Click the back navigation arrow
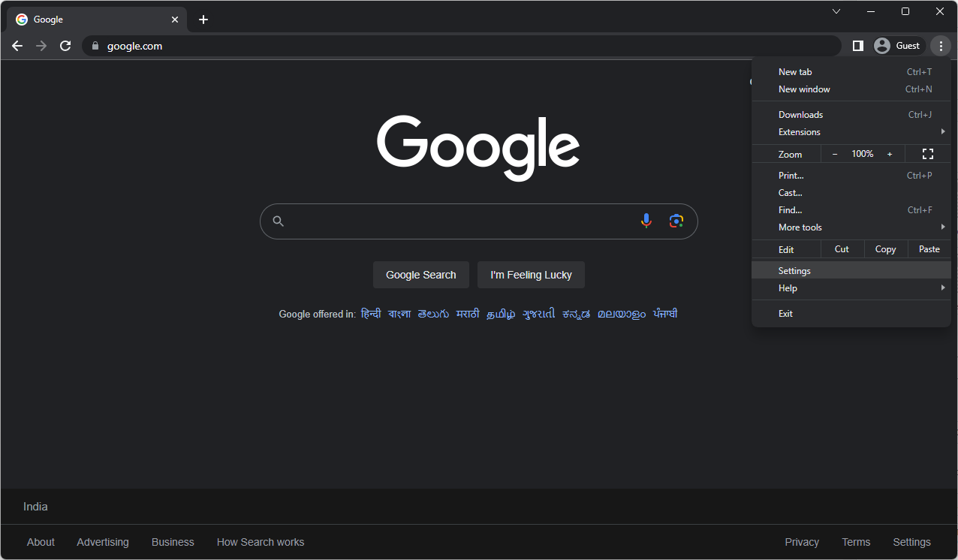958x560 pixels. click(17, 46)
